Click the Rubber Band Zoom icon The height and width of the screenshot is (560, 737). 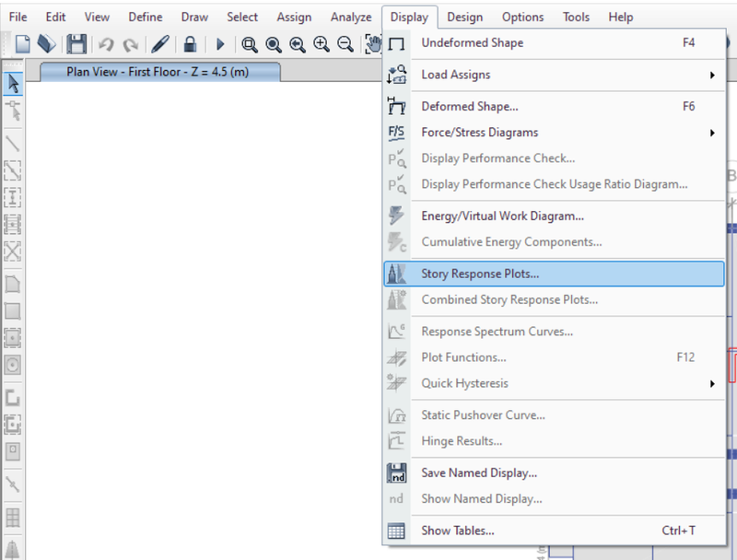[x=249, y=44]
